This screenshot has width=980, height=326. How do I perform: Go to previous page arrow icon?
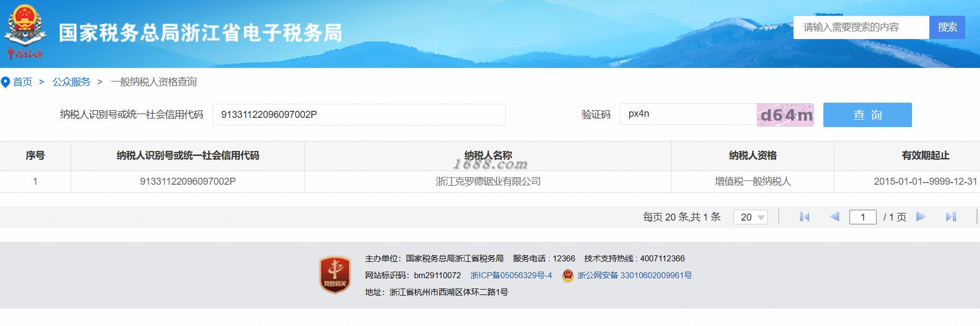click(x=834, y=217)
